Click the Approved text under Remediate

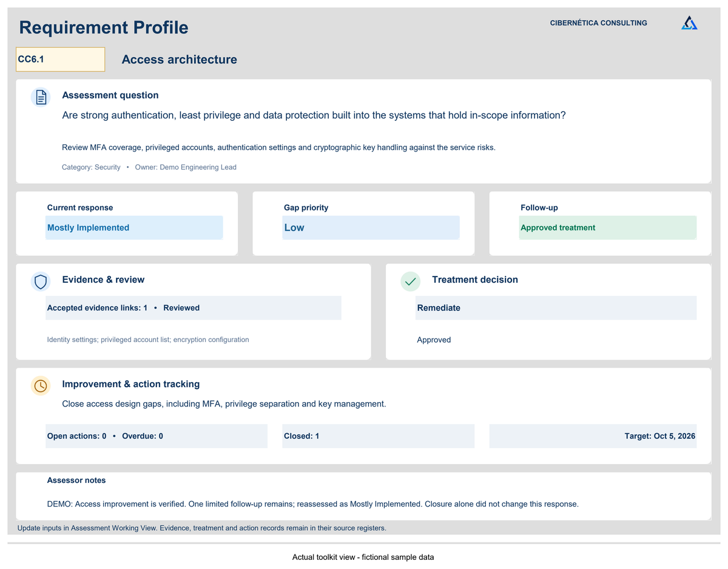tap(434, 340)
